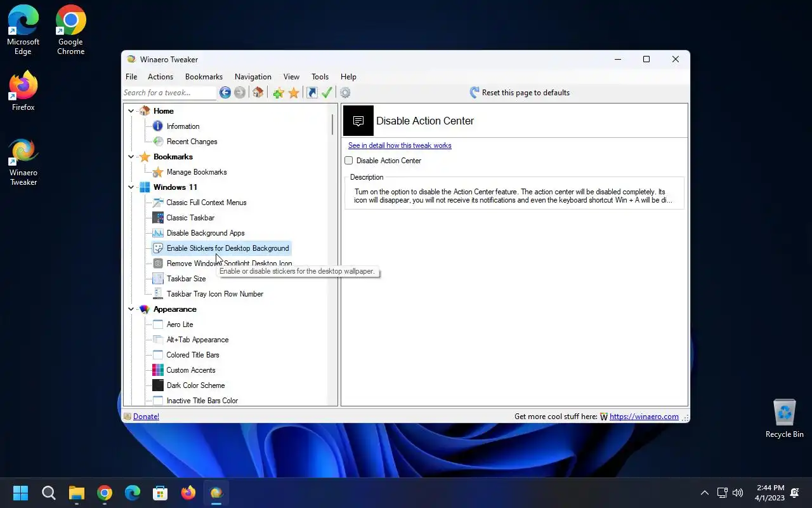Viewport: 812px width, 508px height.
Task: Click the Disable Background Apps icon
Action: pos(158,233)
